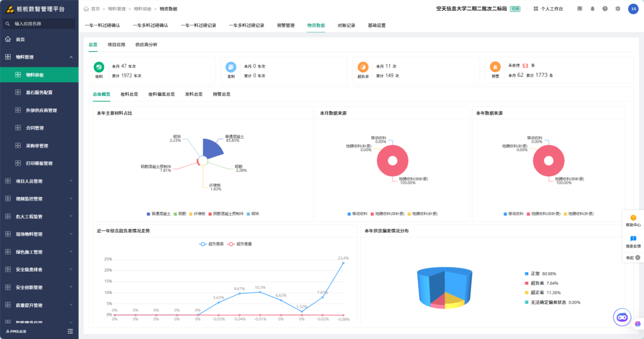
Task: Click the search magnifier icon in sidebar
Action: 7,24
